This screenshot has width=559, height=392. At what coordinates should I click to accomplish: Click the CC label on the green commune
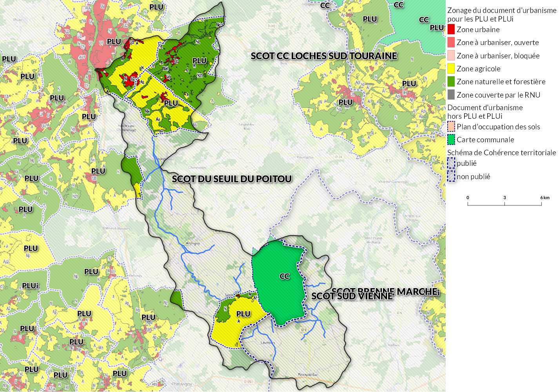click(x=285, y=276)
